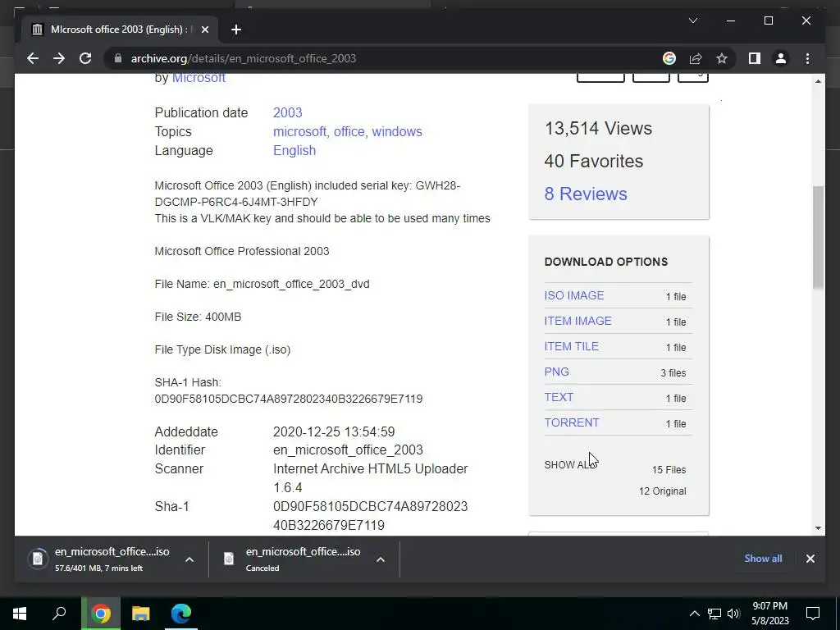Bookmark this page with the star icon
Image resolution: width=840 pixels, height=630 pixels.
[722, 58]
